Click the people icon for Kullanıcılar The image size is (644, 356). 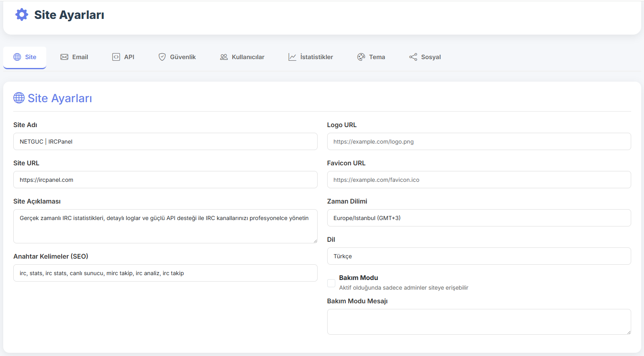pos(224,57)
